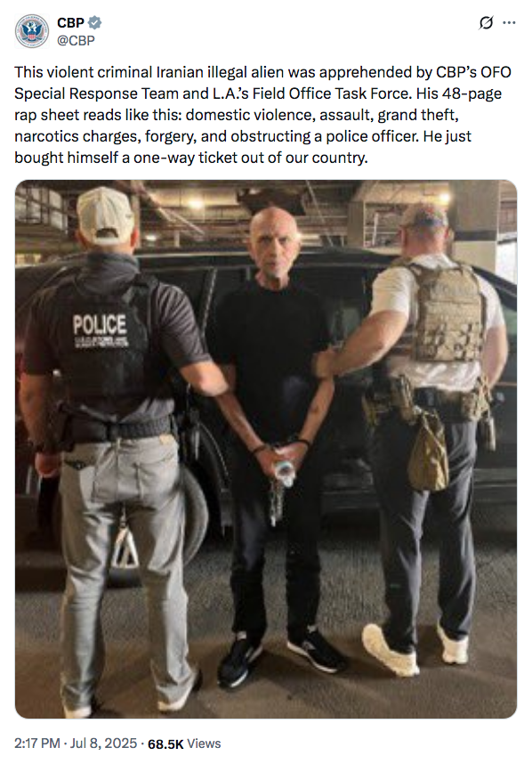Open the Grok explain-post icon
Viewport: 532px width, 764px height.
point(486,23)
